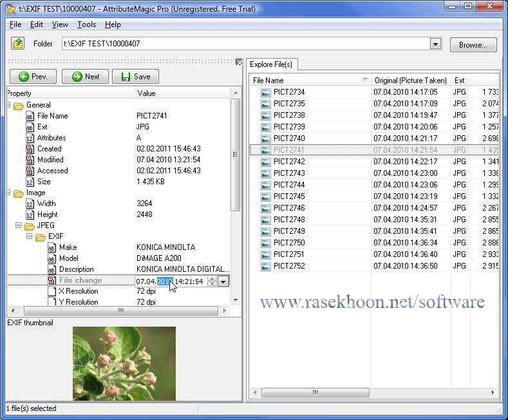Select the PICT2745 file row
The width and height of the screenshot is (508, 420).
point(374,196)
